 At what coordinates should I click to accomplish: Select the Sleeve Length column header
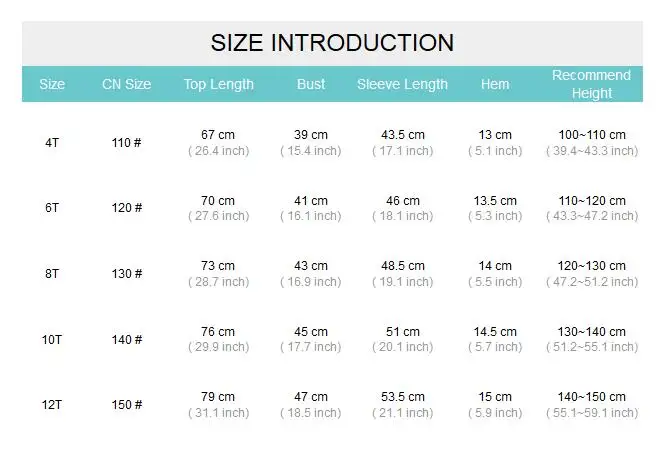coord(402,84)
